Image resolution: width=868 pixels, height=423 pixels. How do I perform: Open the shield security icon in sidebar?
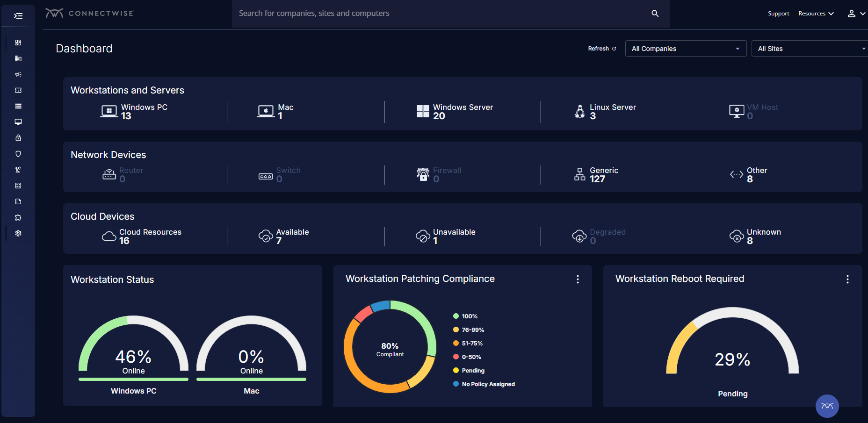click(18, 154)
